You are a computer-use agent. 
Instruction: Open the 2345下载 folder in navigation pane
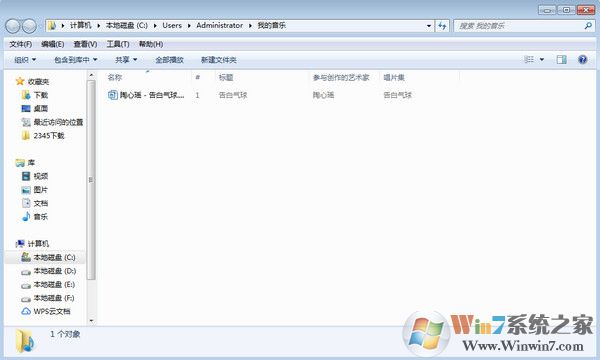49,135
